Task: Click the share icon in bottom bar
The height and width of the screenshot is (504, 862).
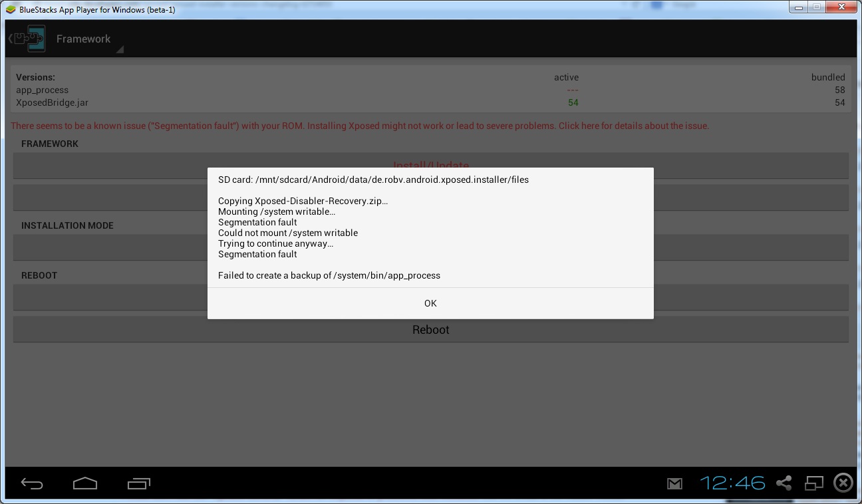Action: (x=784, y=483)
